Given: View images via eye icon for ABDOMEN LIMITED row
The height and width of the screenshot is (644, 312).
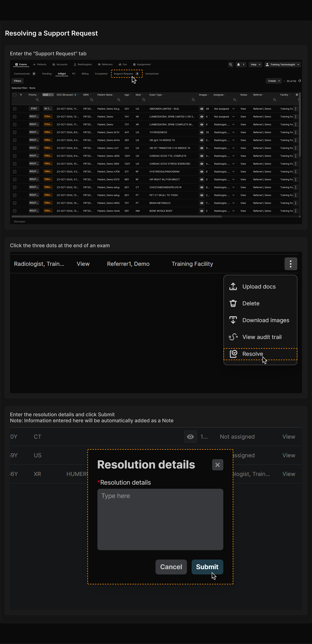Looking at the screenshot, I should click(x=202, y=109).
